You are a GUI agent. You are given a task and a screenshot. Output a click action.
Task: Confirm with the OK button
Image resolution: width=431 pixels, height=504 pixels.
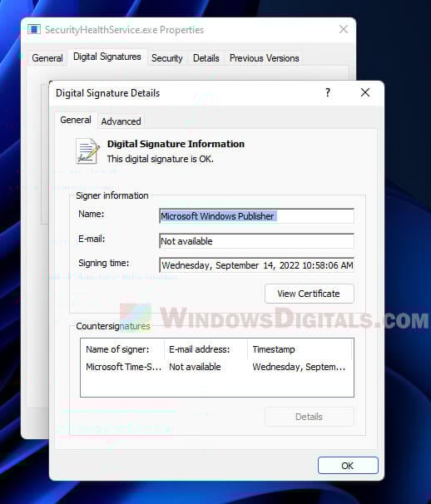click(348, 466)
